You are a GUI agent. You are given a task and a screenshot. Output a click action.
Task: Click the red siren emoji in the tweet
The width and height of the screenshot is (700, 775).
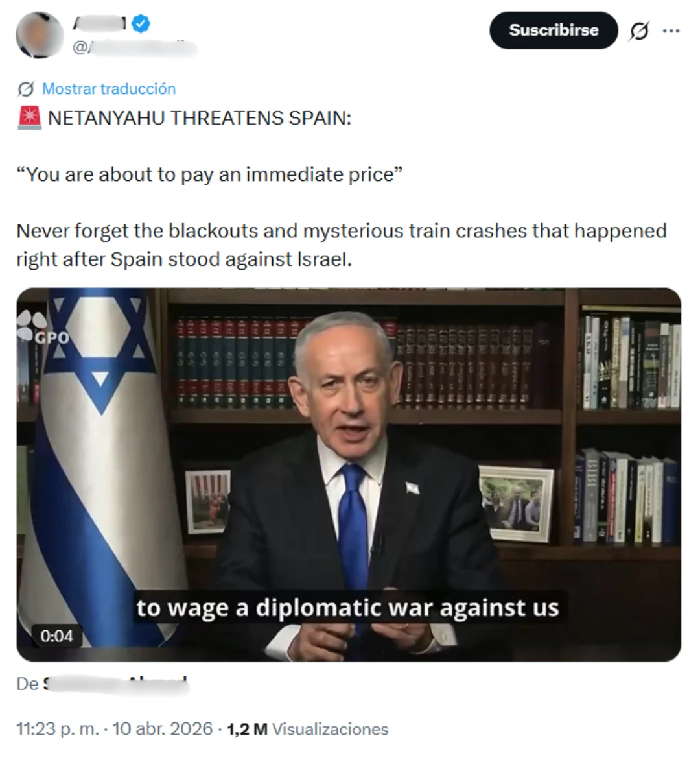coord(30,118)
